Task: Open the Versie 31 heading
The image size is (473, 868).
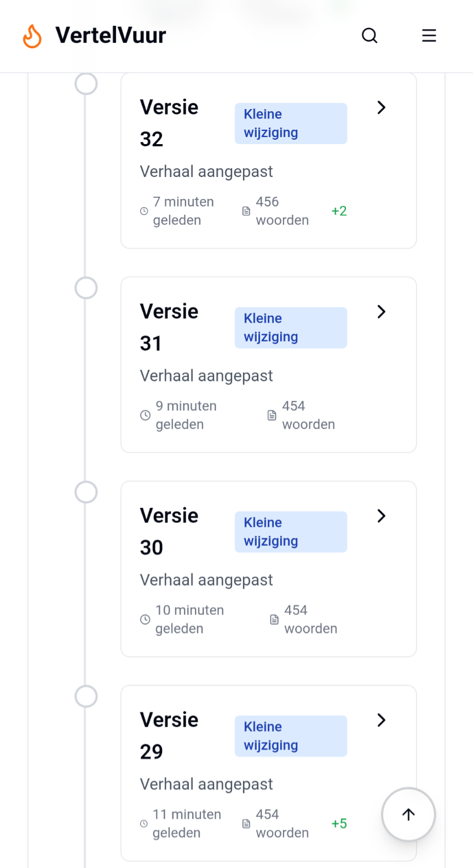Action: point(169,327)
